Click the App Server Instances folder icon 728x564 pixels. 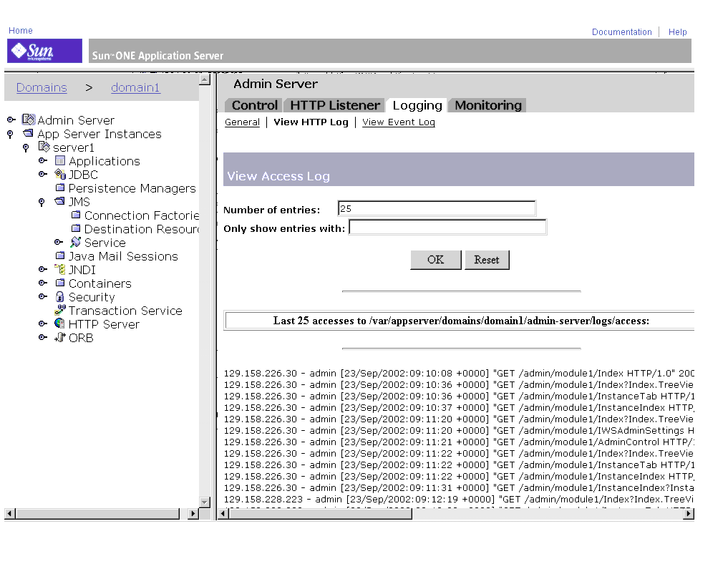tap(29, 133)
